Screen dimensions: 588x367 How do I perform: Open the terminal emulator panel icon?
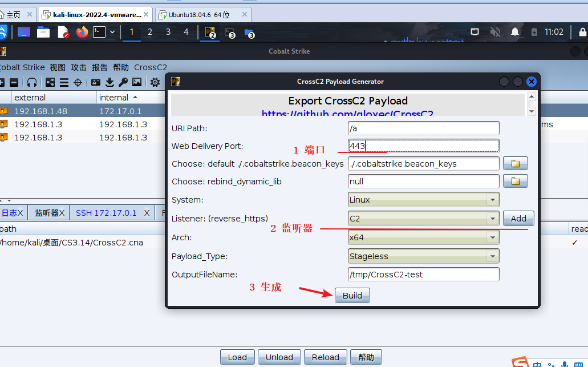tap(99, 33)
